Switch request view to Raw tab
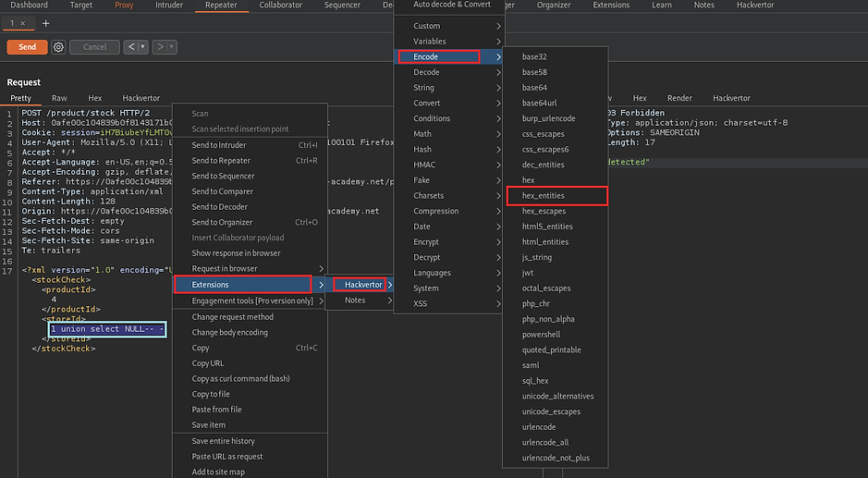This screenshot has height=478, width=868. click(59, 98)
